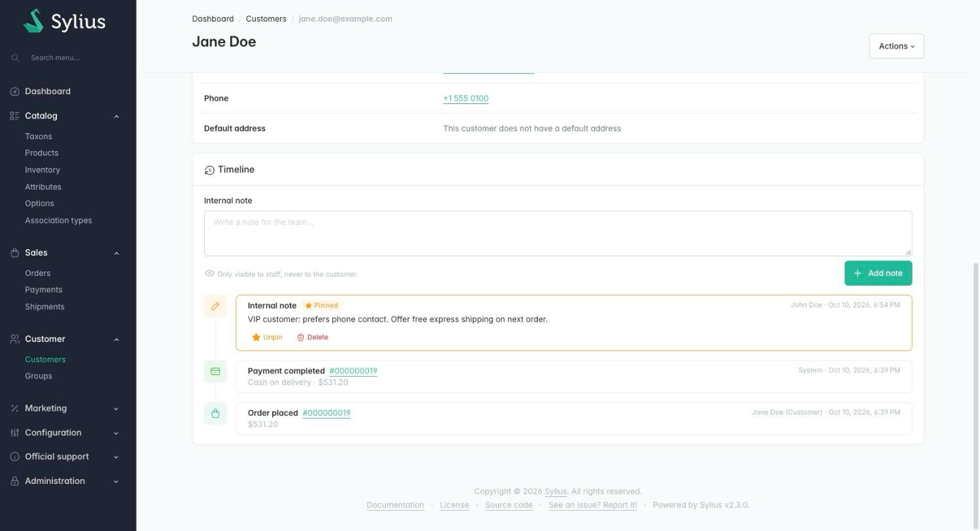Open the Actions dropdown

(x=896, y=46)
